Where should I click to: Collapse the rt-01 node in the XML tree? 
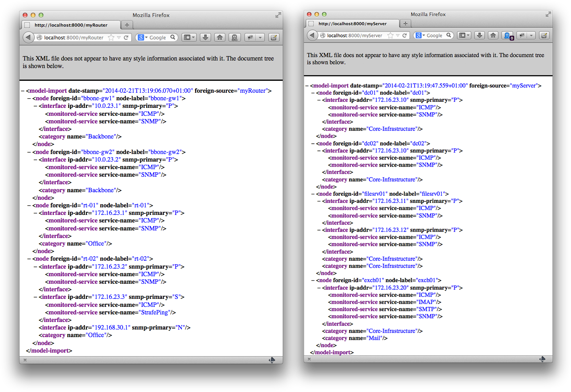pyautogui.click(x=29, y=205)
